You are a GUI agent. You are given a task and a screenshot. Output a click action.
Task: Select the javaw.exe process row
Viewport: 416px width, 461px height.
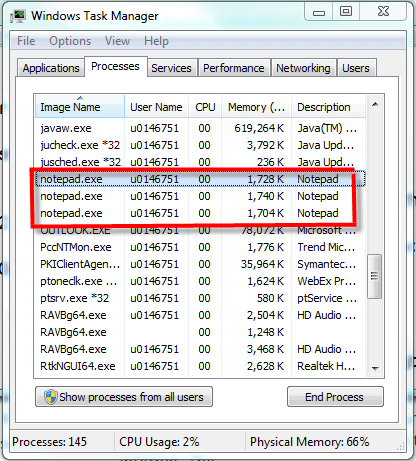coord(200,128)
